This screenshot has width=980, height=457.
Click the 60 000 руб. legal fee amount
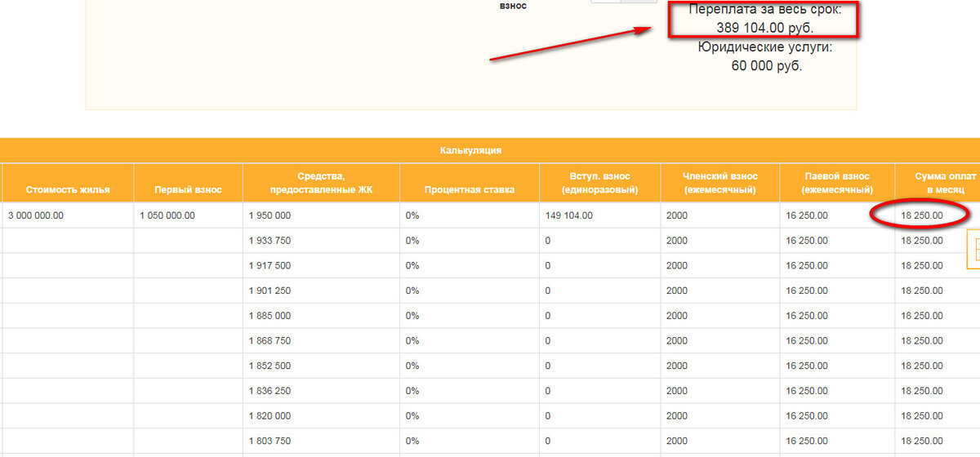pyautogui.click(x=767, y=66)
